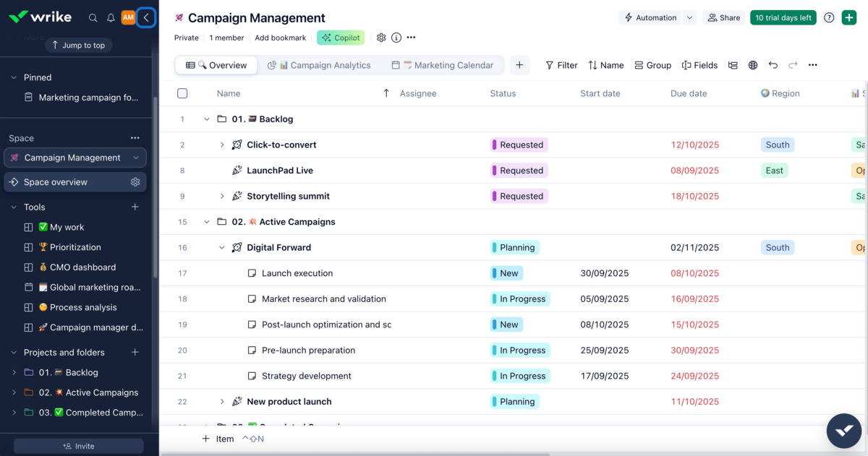868x456 pixels.
Task: Toggle the select-all checkbox in the header
Action: coord(182,93)
